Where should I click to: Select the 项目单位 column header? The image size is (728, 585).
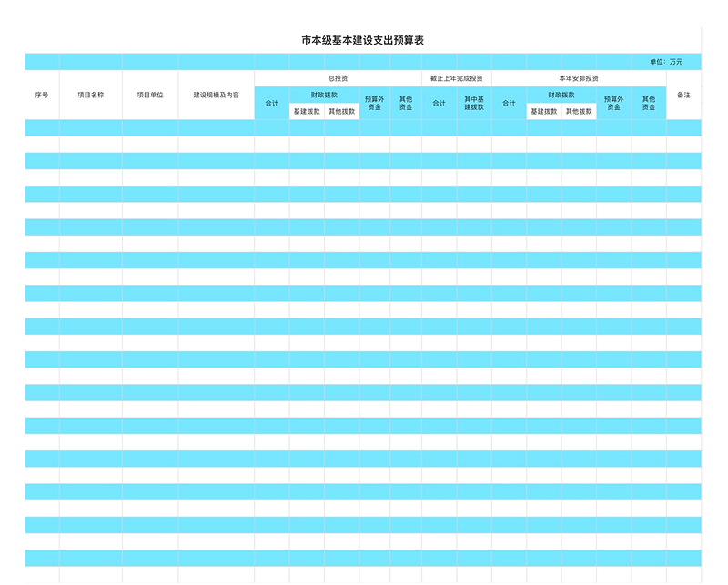pyautogui.click(x=150, y=95)
